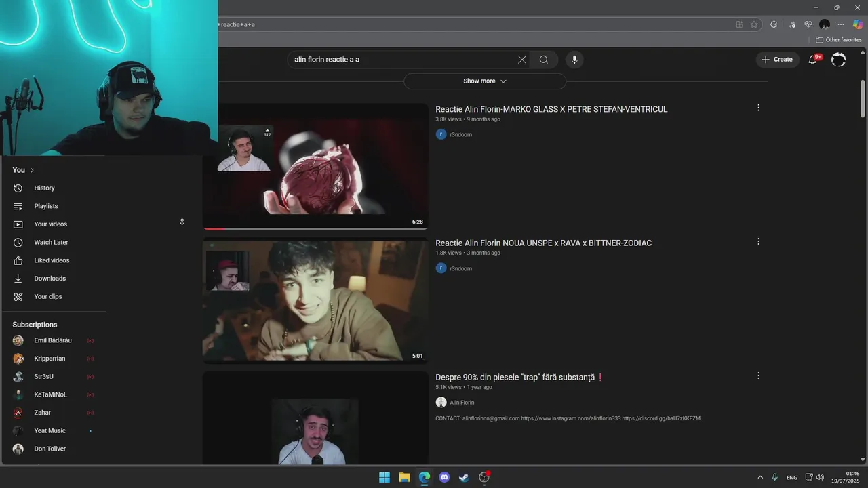Open Discord from the taskbar
This screenshot has height=488, width=868.
click(444, 477)
